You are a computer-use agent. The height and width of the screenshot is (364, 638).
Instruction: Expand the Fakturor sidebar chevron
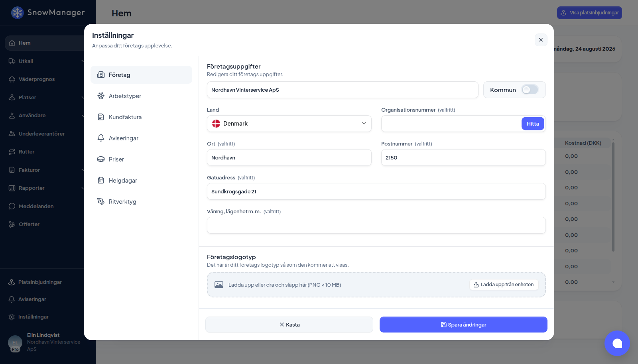point(83,170)
